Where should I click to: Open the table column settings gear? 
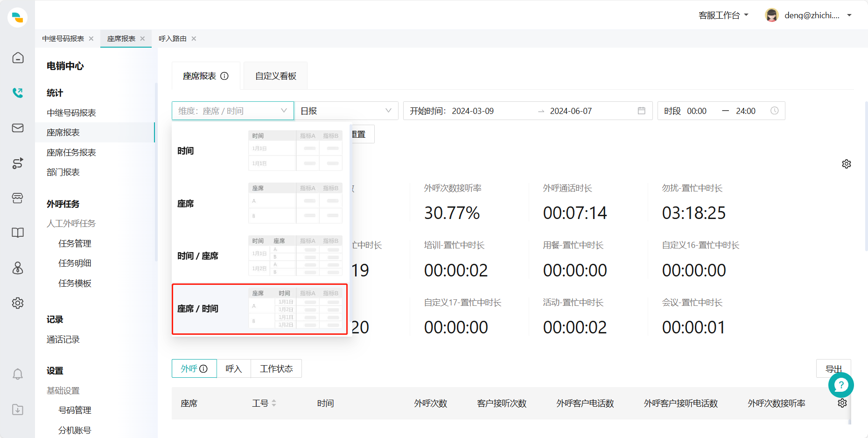(x=842, y=403)
